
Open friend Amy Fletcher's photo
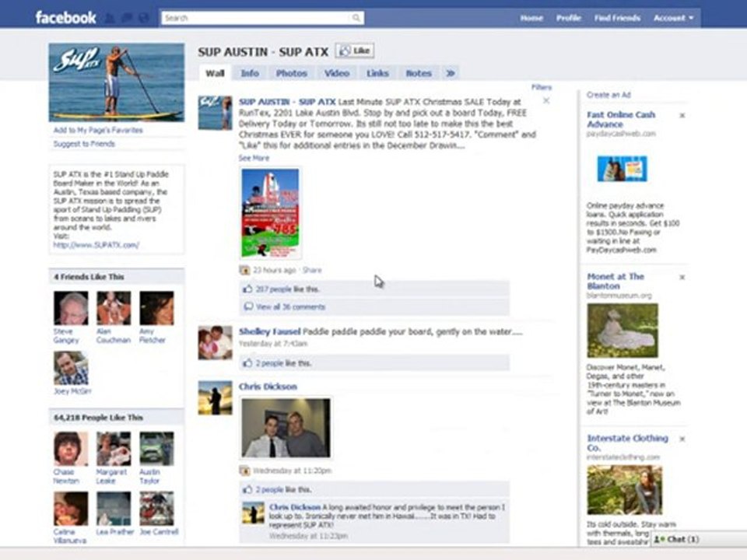click(156, 308)
